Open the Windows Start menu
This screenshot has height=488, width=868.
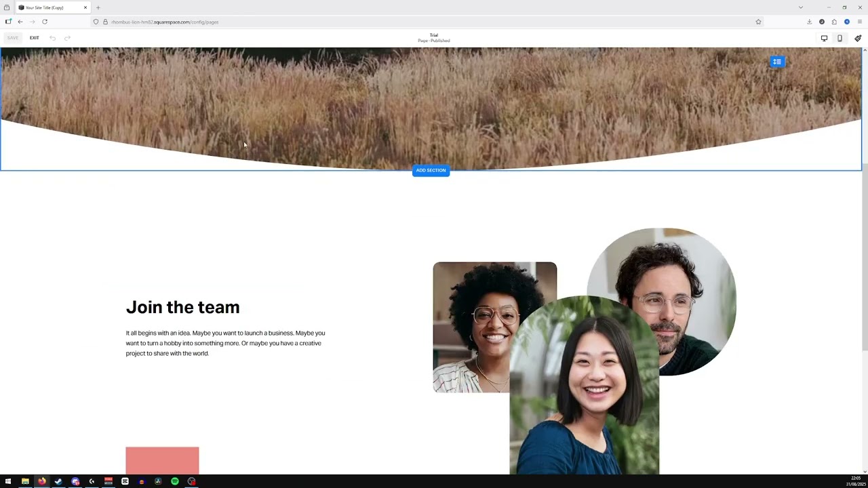click(x=8, y=481)
